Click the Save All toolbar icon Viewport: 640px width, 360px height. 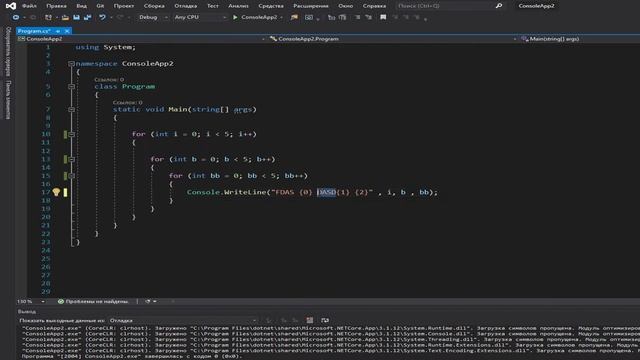[x=87, y=17]
